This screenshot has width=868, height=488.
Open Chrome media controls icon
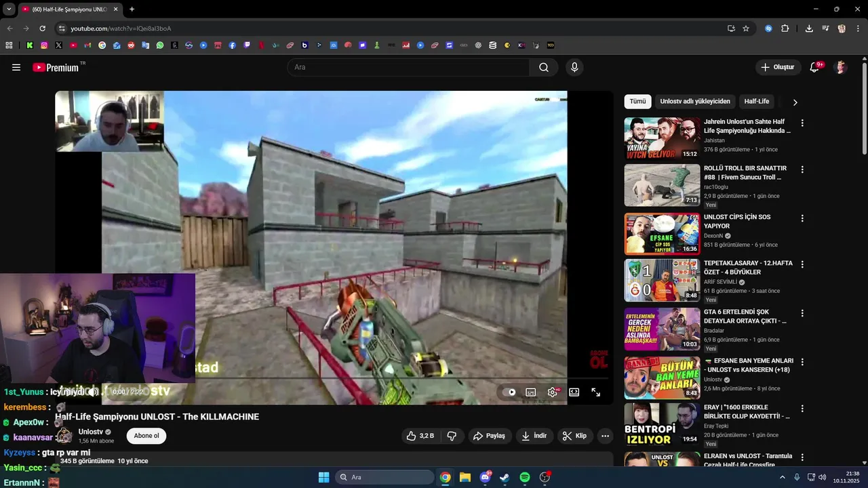coord(825,28)
